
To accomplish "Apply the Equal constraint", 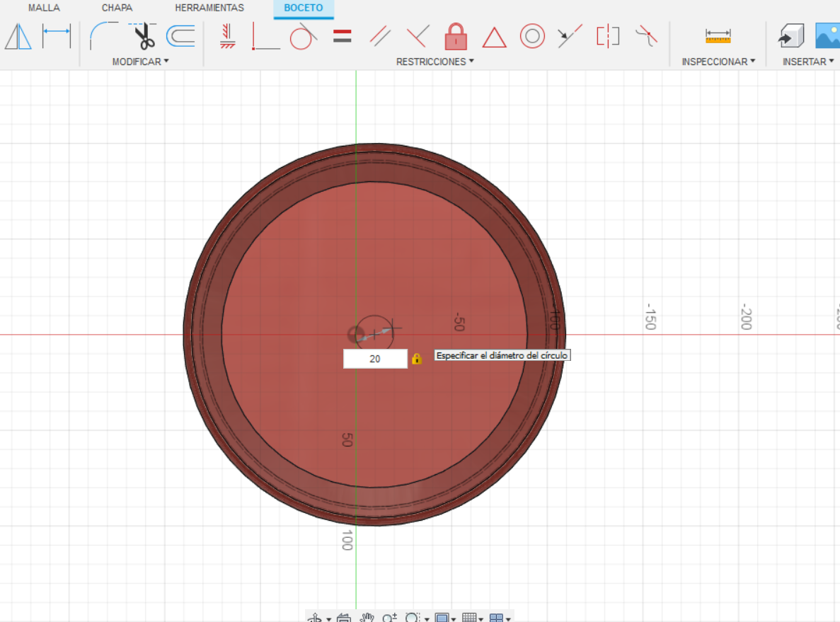I will point(342,36).
